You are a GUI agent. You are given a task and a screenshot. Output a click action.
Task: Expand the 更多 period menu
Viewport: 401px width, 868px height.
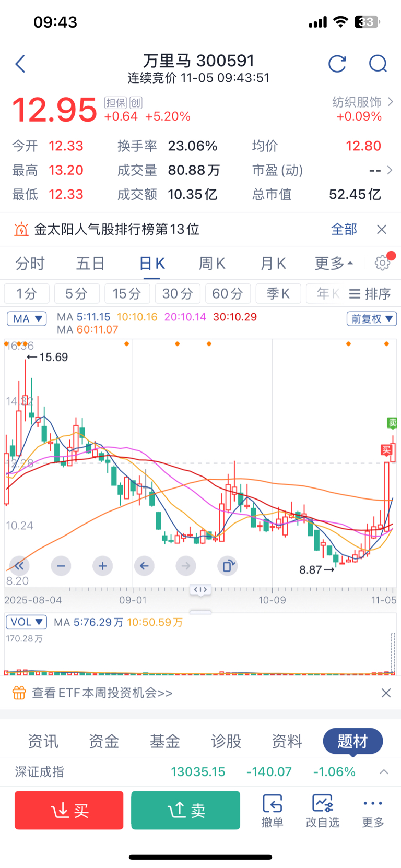click(x=334, y=264)
